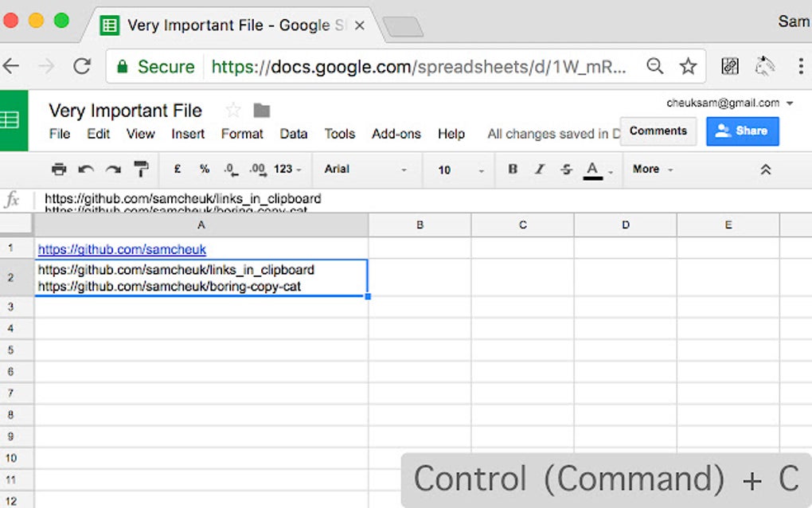The width and height of the screenshot is (812, 508).
Task: Click the Print icon in toolbar
Action: pyautogui.click(x=59, y=169)
